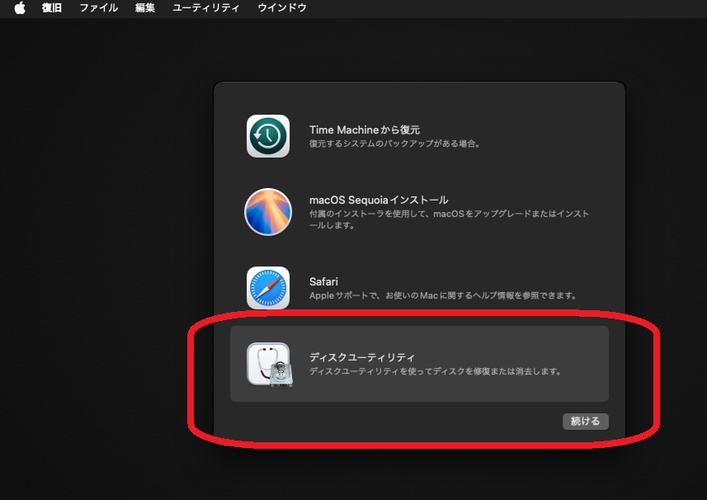Choose the 'macOS Sequoiaインストール' title
The image size is (707, 500).
(378, 200)
